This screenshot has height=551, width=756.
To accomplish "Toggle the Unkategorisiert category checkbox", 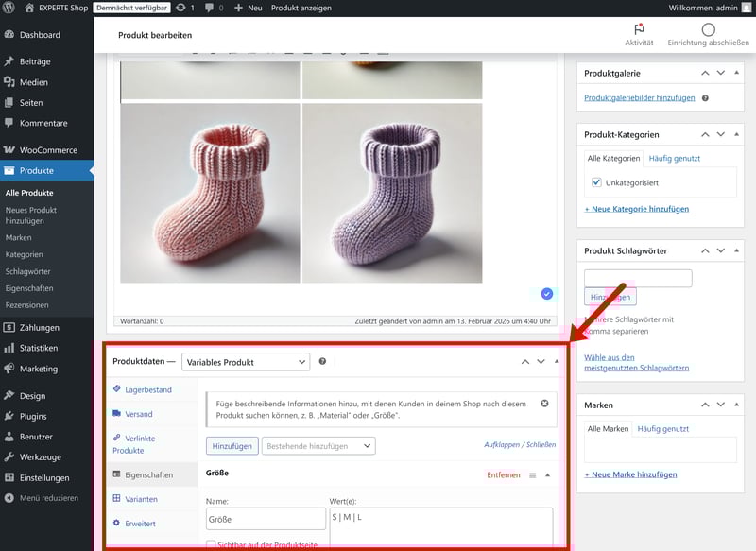I will [596, 182].
